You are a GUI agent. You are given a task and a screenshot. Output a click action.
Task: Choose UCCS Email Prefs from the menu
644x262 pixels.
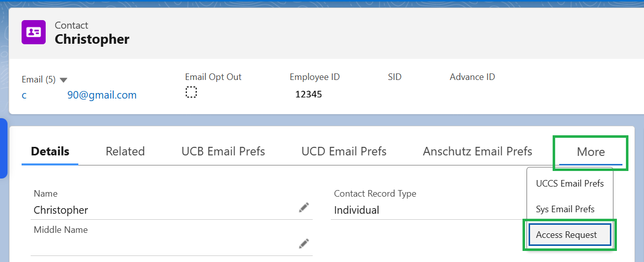[570, 184]
